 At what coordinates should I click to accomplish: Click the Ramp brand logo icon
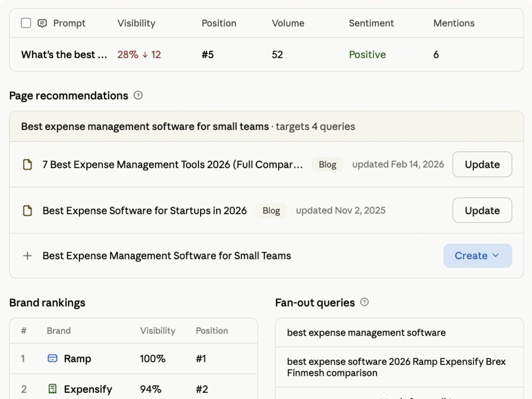[x=53, y=358]
